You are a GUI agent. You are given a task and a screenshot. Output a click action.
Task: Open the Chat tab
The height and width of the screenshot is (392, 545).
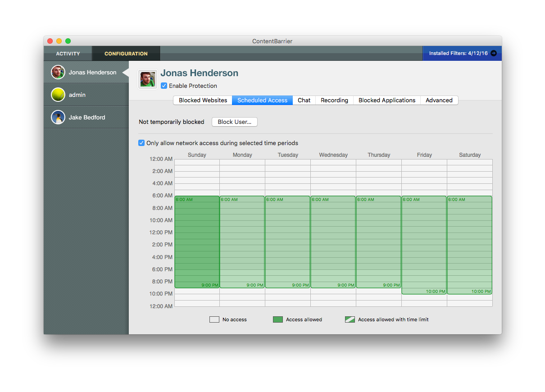304,100
